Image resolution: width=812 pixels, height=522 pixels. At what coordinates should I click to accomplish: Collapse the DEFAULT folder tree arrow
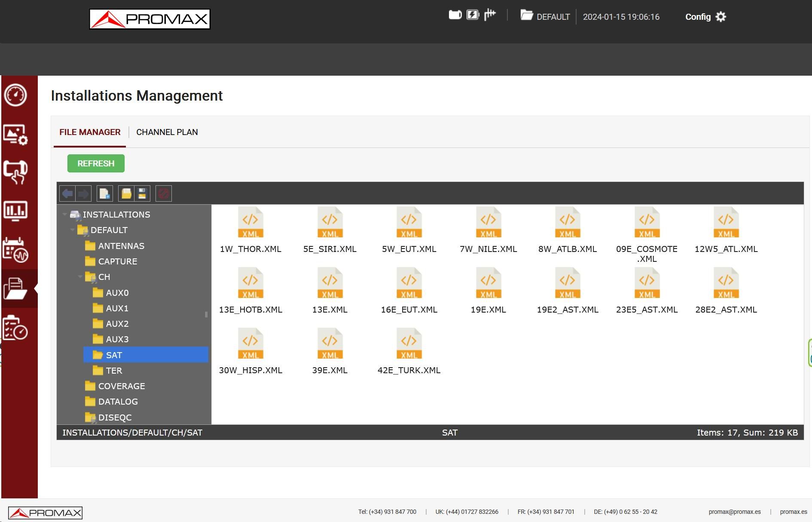tap(72, 230)
